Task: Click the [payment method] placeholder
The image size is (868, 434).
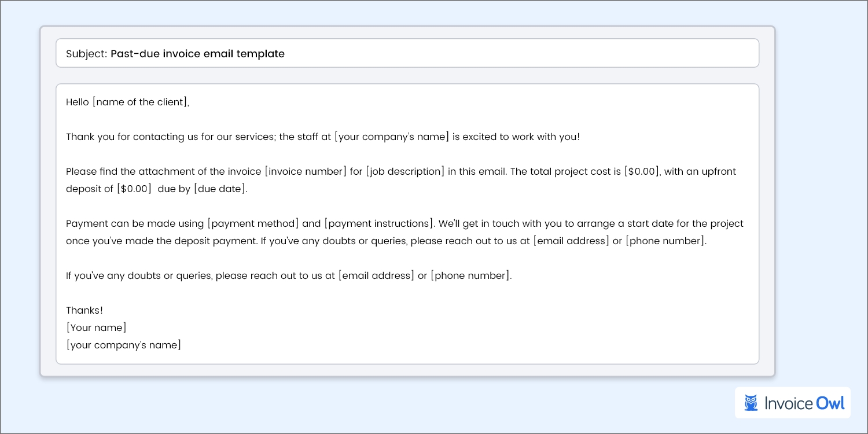Action: click(x=253, y=224)
